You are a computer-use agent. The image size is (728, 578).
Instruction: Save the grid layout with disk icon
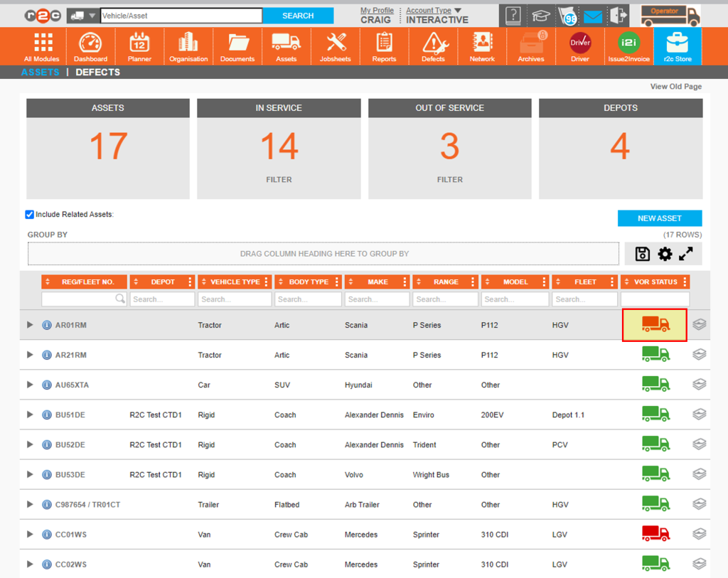click(643, 254)
